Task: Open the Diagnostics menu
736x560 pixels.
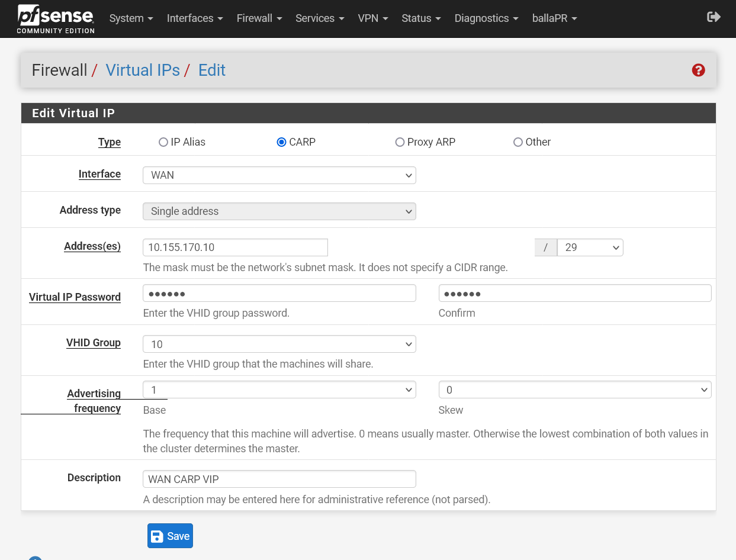Action: (486, 18)
